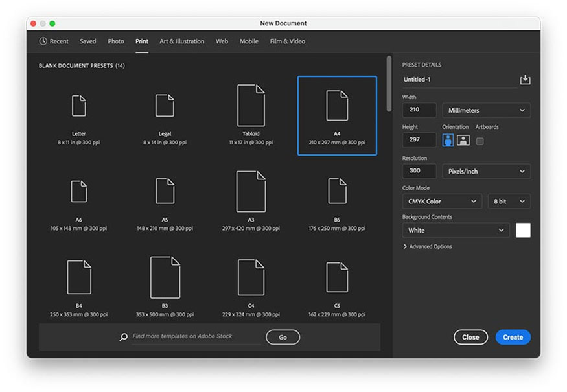
Task: Click the Height input field
Action: [x=419, y=140]
